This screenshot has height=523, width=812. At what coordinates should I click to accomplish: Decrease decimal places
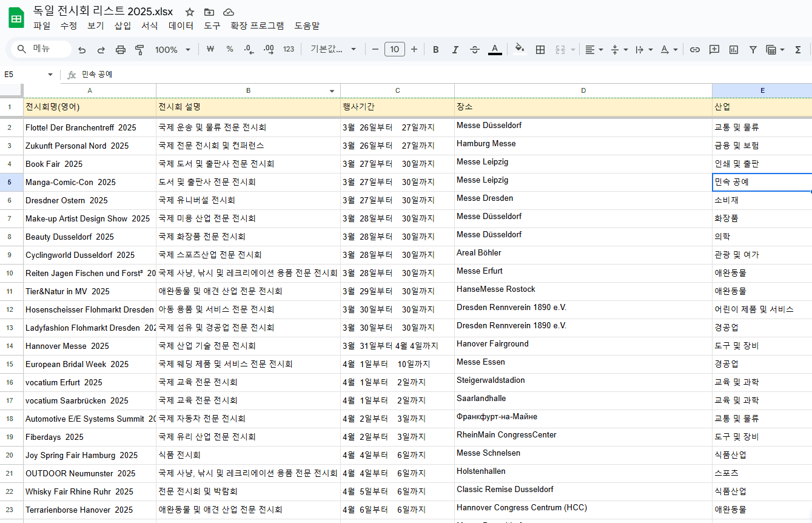click(x=249, y=49)
